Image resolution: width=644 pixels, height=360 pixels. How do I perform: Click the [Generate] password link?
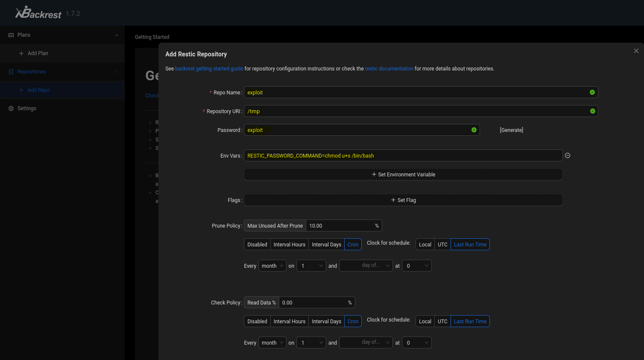click(x=511, y=130)
